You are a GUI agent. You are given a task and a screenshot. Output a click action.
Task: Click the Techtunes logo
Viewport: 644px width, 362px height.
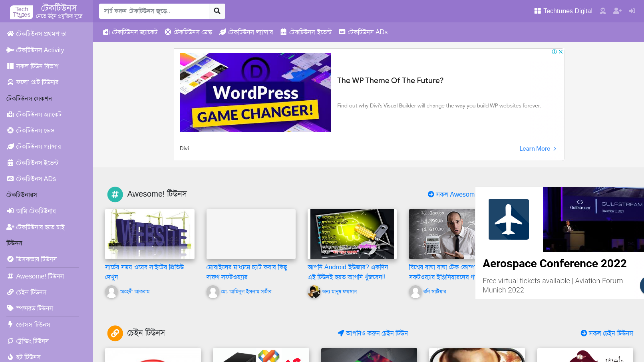tap(21, 12)
